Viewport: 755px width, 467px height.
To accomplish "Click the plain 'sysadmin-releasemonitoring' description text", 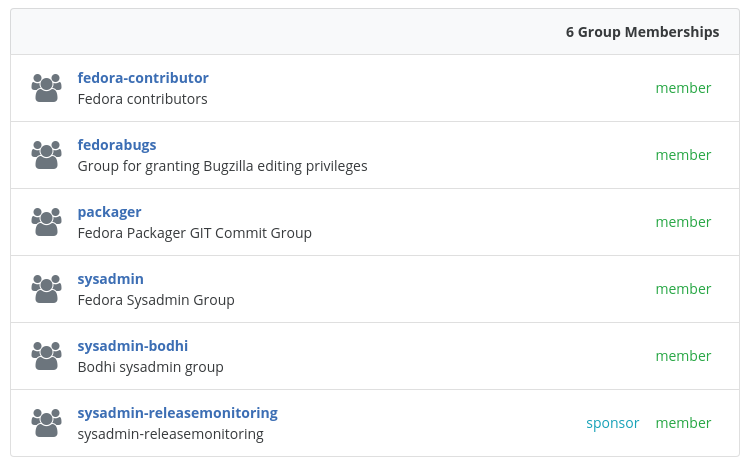I will click(x=170, y=434).
